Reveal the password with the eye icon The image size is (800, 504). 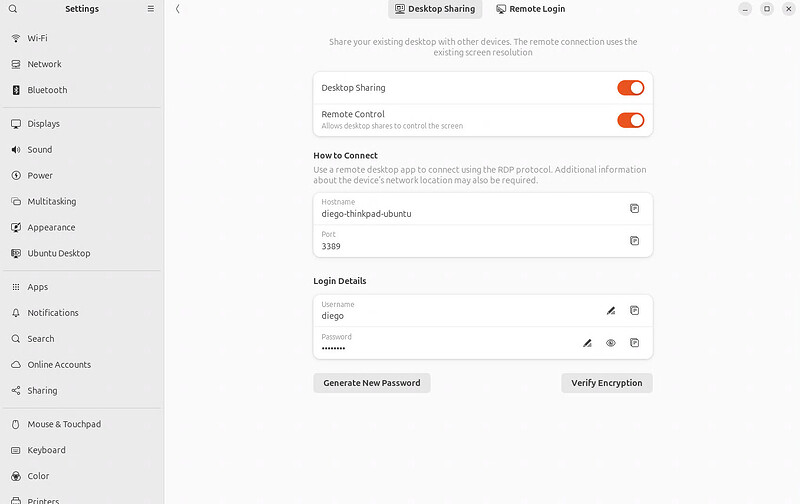[611, 343]
